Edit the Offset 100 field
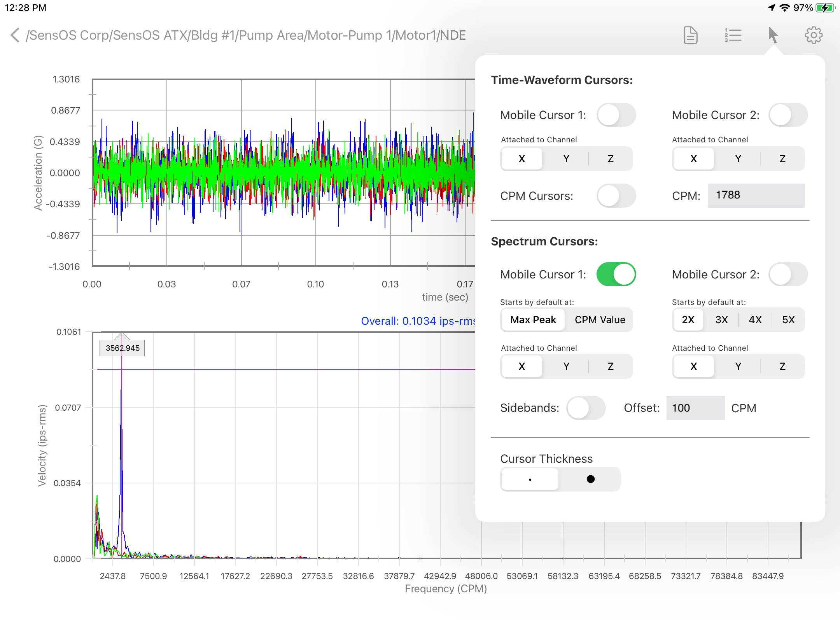This screenshot has height=630, width=840. pos(695,408)
